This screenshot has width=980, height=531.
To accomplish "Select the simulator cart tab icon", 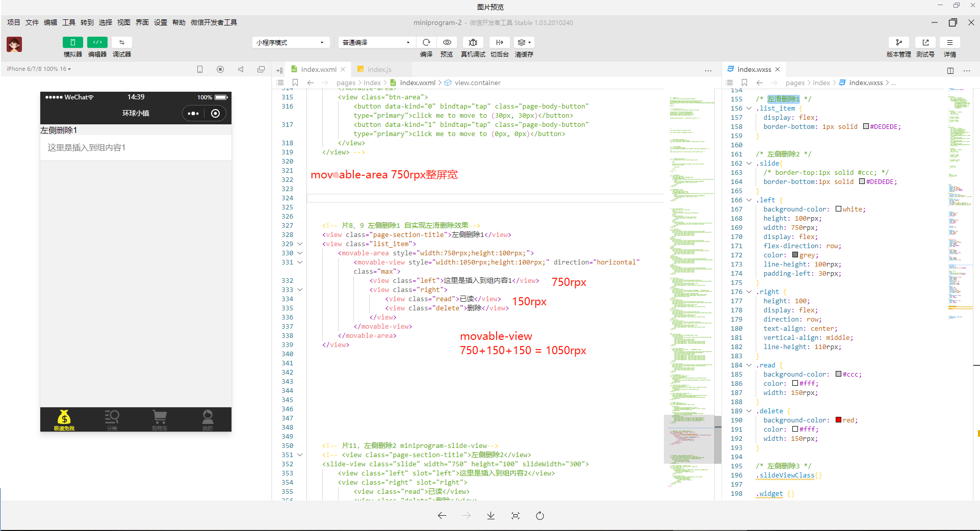I will [x=160, y=420].
